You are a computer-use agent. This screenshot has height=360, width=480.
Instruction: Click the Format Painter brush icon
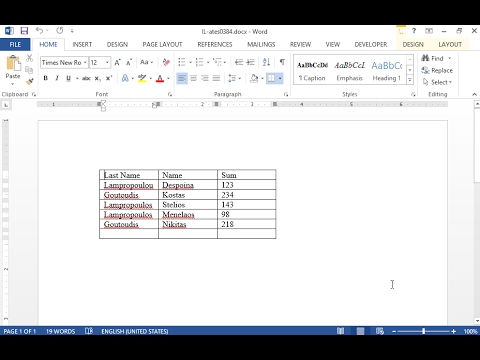click(x=30, y=81)
